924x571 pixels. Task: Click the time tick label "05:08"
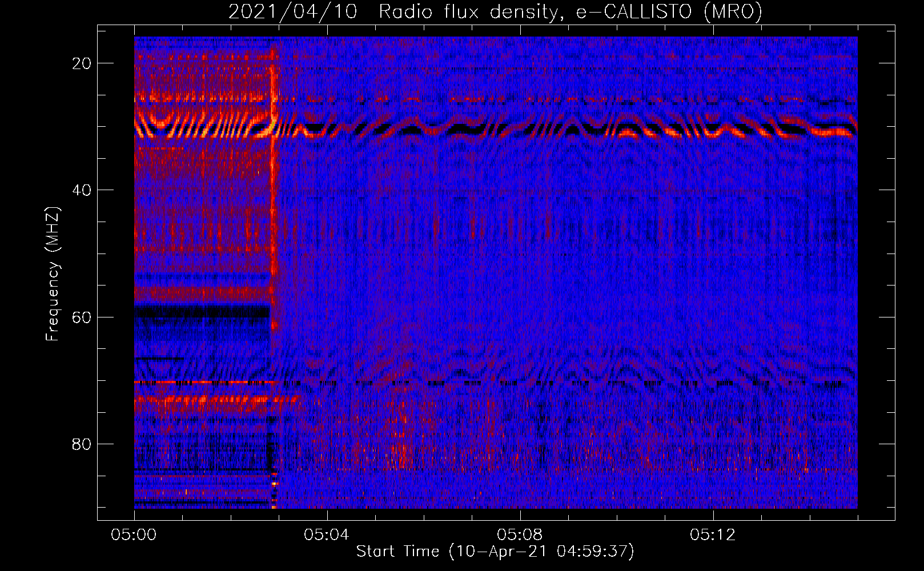click(520, 535)
